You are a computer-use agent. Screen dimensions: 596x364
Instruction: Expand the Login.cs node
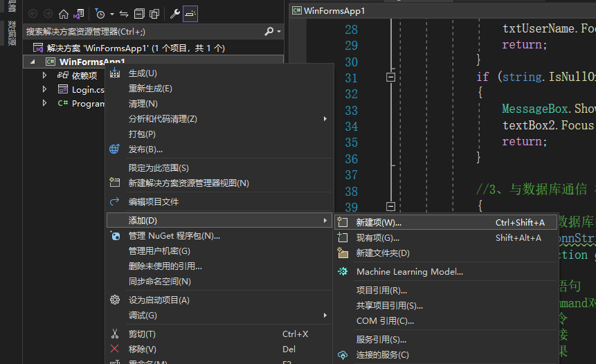pyautogui.click(x=44, y=89)
